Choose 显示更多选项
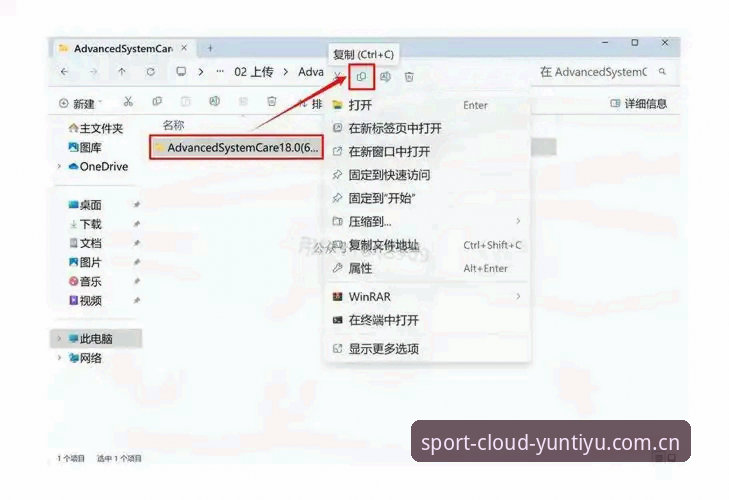 point(427,348)
